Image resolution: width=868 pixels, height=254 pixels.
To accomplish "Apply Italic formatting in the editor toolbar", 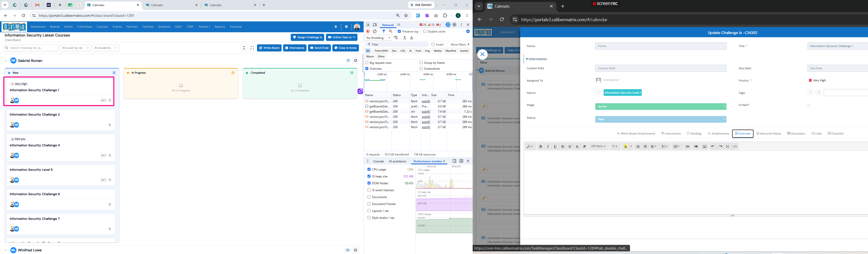I will coord(548,146).
